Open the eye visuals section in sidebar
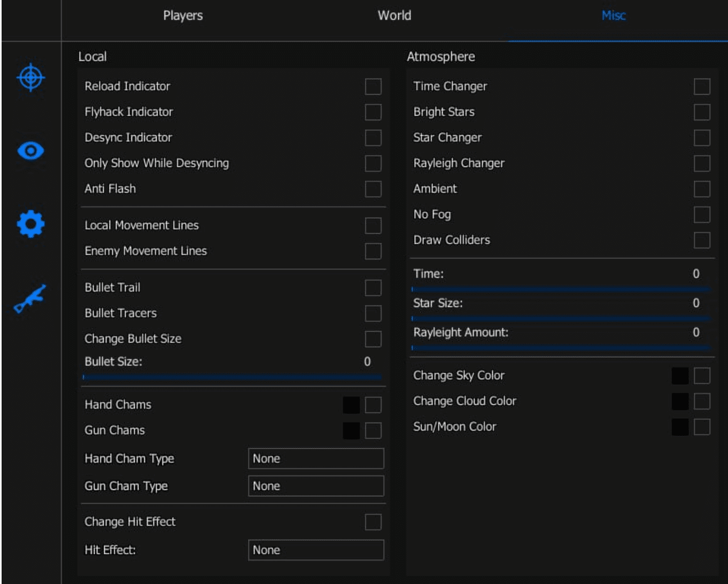This screenshot has width=728, height=584. point(31,151)
